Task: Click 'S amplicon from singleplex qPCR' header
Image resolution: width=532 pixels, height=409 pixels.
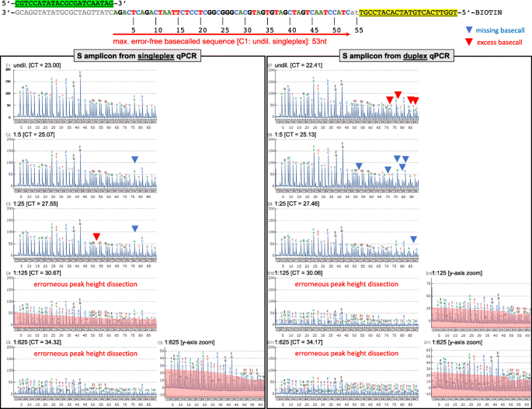Action: 137,56
